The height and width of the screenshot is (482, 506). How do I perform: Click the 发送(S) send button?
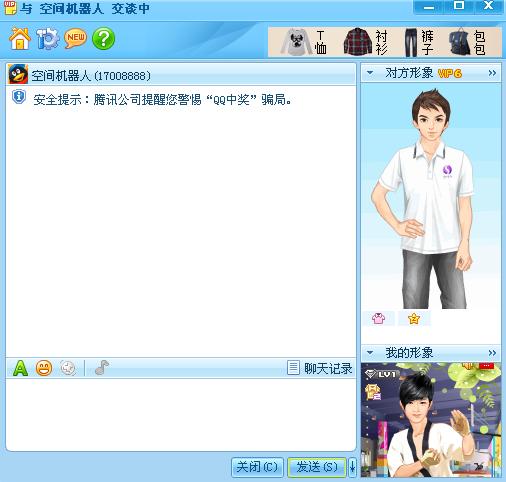coord(317,467)
